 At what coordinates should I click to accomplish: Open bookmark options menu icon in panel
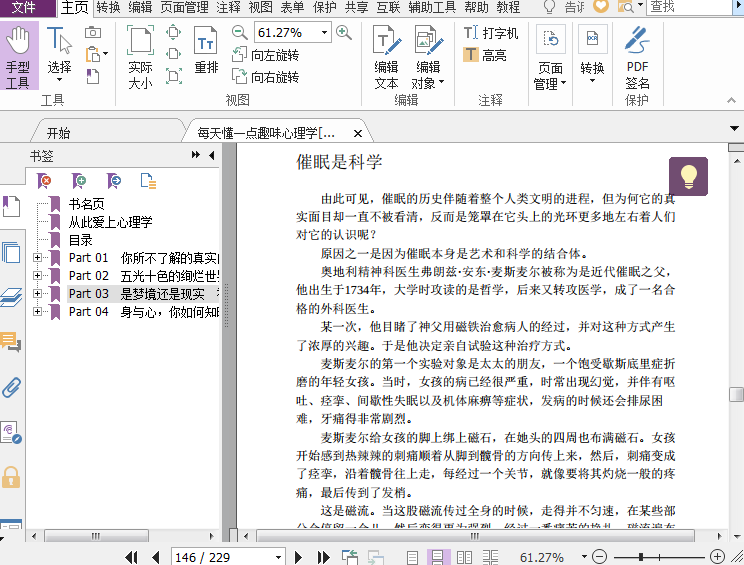click(x=149, y=181)
